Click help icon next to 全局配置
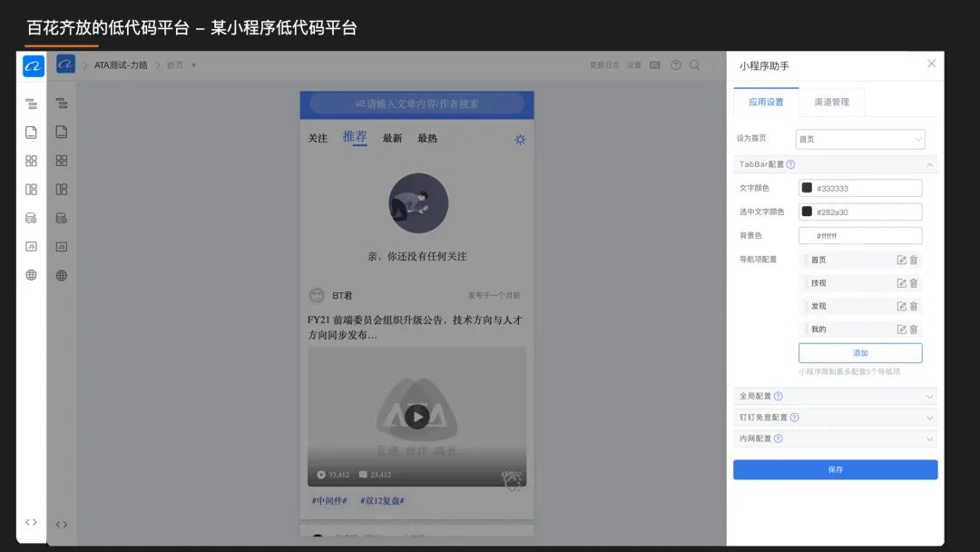The width and height of the screenshot is (980, 552). (x=779, y=397)
